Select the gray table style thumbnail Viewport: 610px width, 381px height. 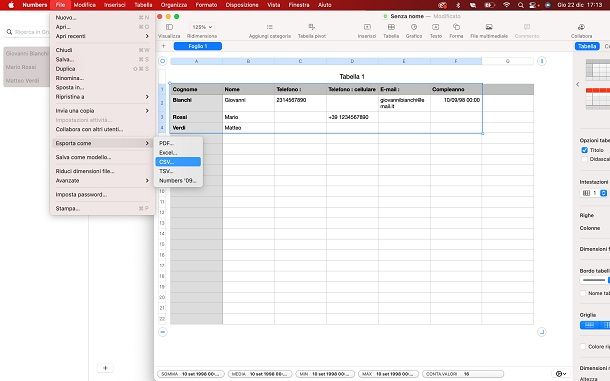click(x=598, y=70)
